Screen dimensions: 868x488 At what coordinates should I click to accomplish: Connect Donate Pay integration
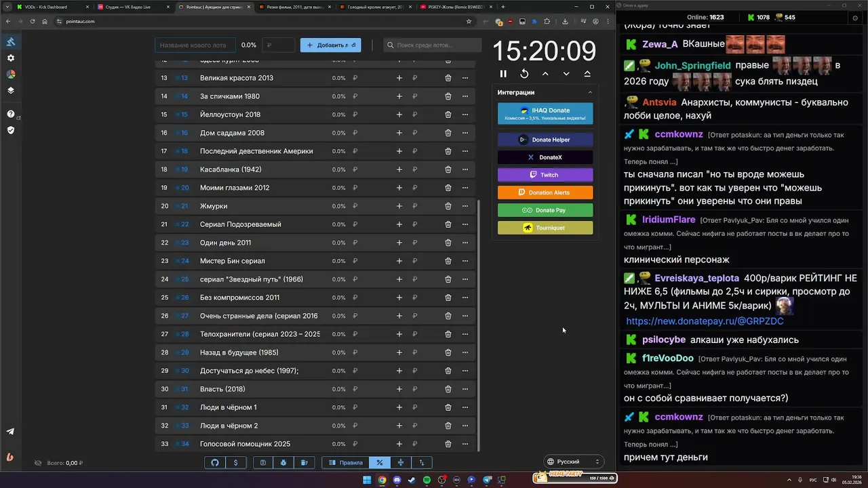[545, 210]
